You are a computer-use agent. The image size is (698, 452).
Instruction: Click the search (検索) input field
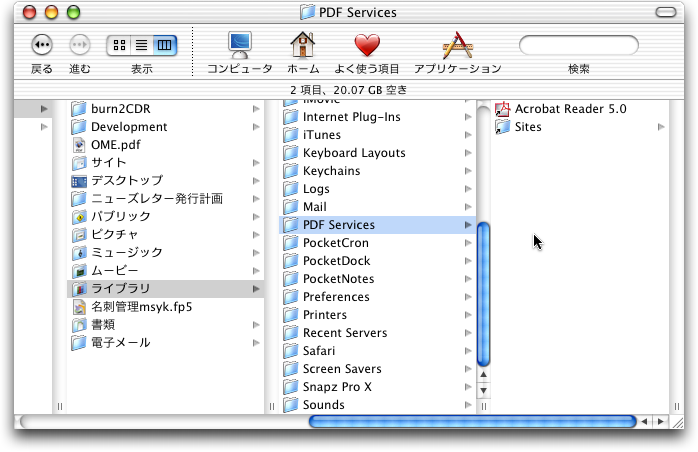point(578,45)
